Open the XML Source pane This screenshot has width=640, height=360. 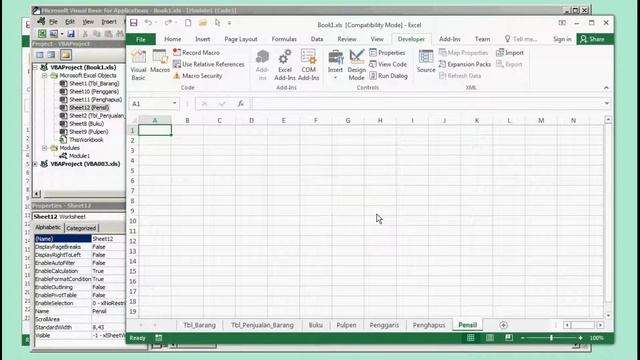(426, 61)
